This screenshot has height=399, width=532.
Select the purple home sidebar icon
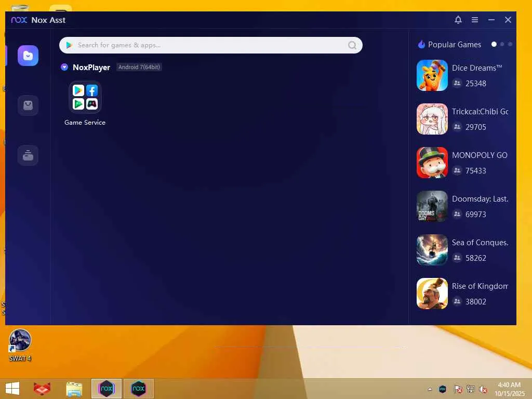[x=28, y=56]
